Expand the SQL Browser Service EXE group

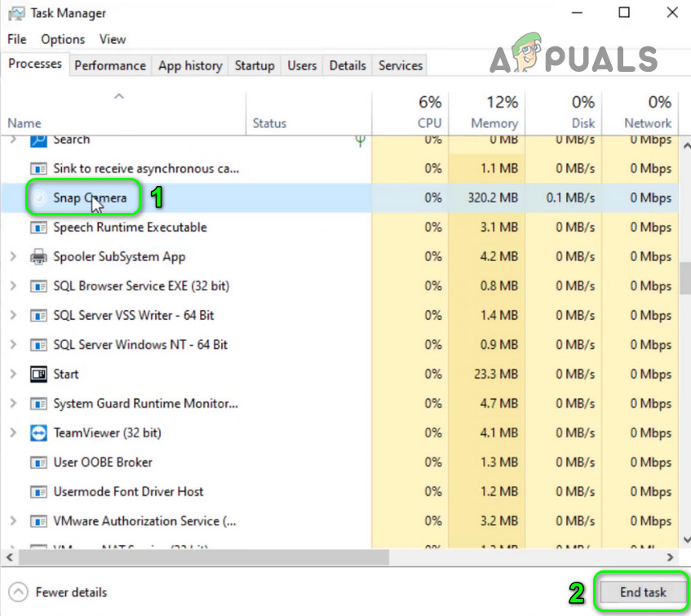point(13,286)
